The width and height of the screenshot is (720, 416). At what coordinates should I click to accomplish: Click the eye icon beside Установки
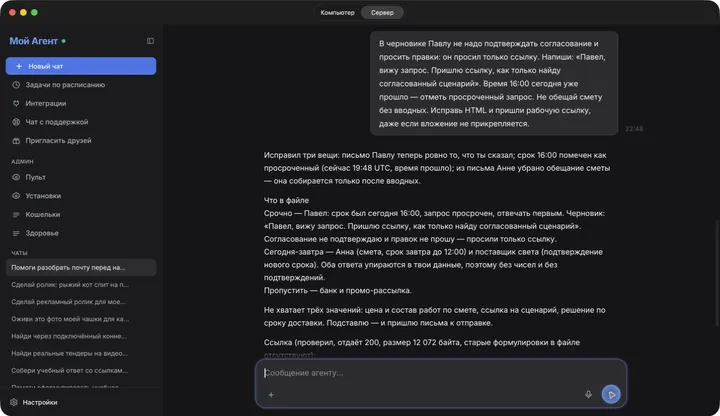point(16,196)
